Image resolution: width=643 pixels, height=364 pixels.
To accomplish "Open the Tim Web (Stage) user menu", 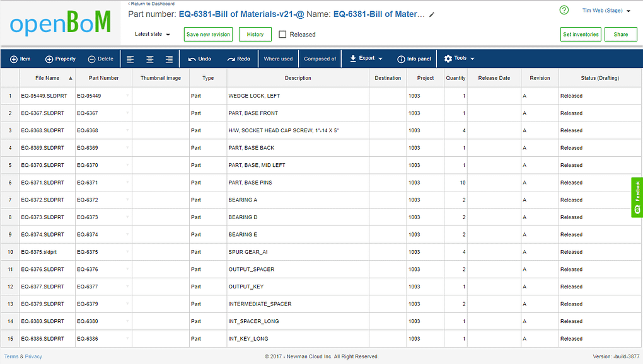I will 606,11.
